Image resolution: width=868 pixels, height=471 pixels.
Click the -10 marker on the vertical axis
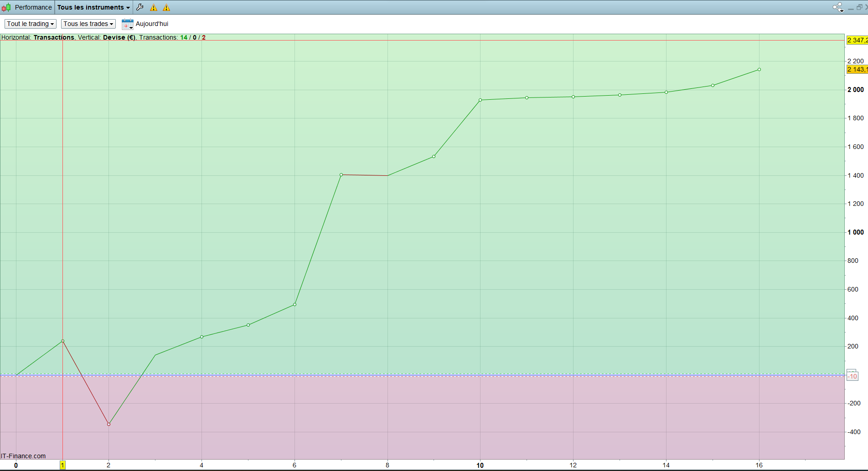852,376
